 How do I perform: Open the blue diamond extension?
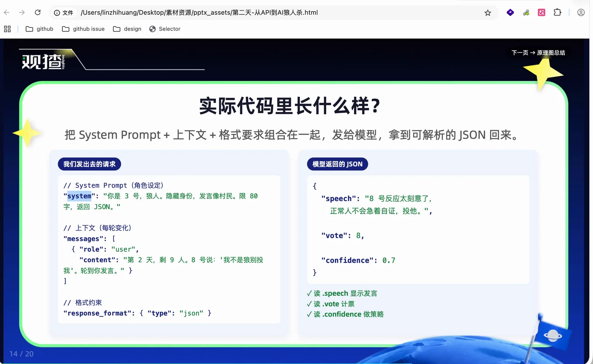click(510, 13)
